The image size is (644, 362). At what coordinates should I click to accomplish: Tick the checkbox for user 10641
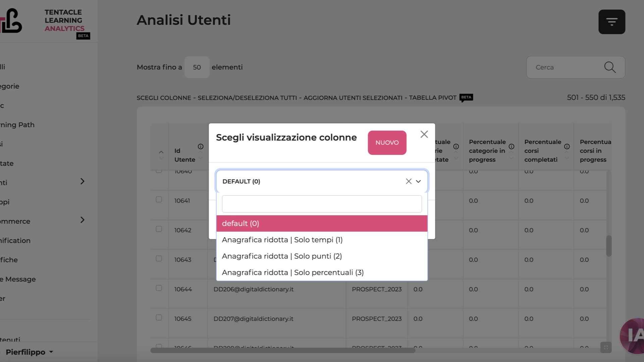coord(159,199)
